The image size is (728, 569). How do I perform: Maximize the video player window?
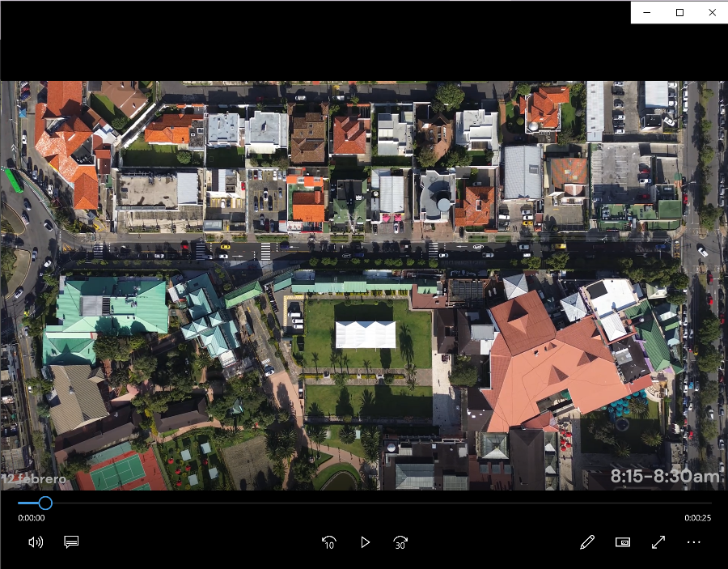pos(679,12)
